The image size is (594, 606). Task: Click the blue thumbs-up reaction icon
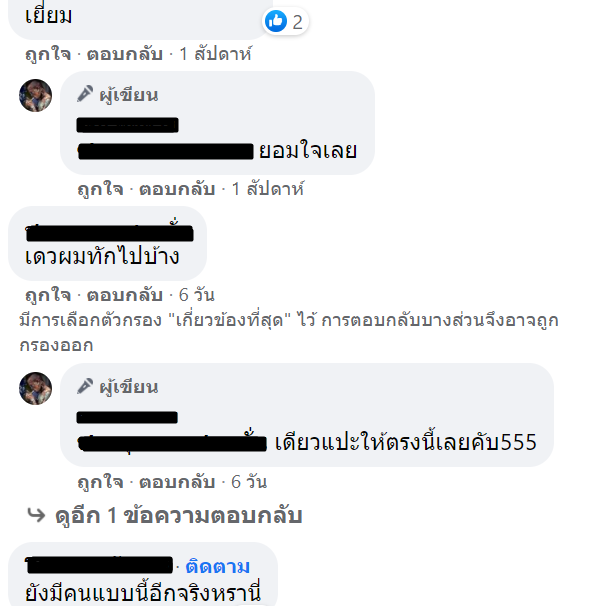(x=276, y=21)
